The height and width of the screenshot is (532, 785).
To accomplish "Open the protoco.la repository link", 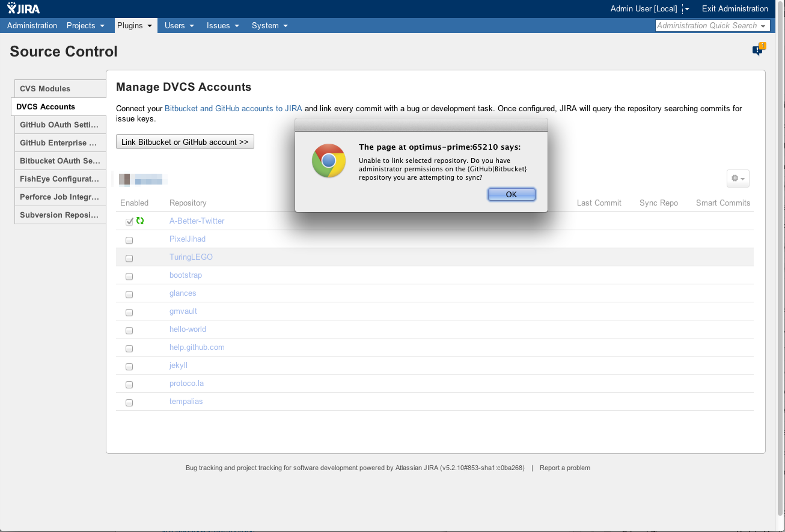I will pos(186,383).
